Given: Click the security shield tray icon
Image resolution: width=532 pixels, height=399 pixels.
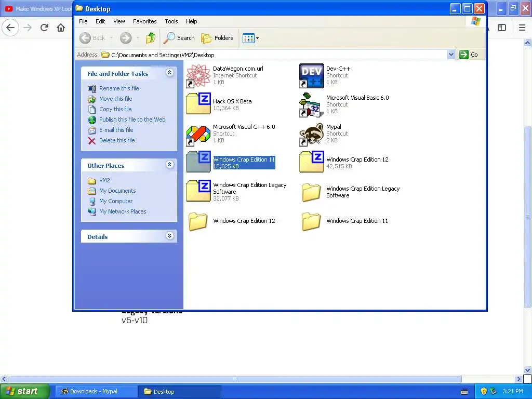Looking at the screenshot, I should 484,391.
